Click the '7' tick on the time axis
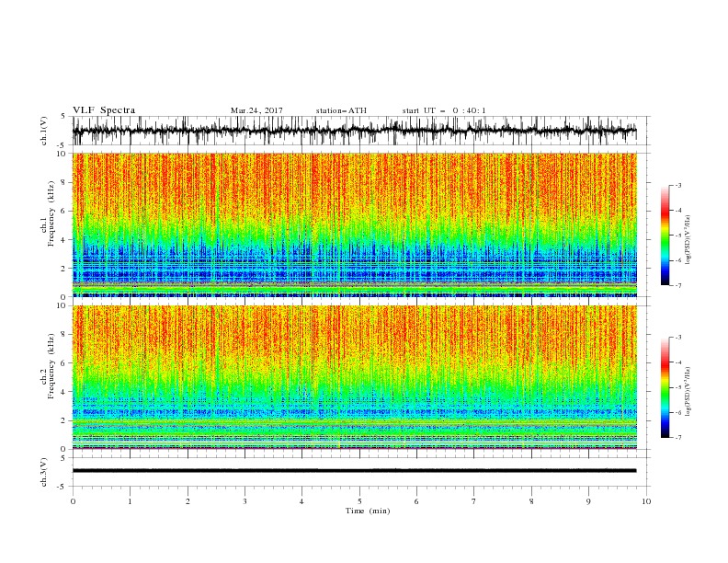The width and height of the screenshot is (728, 563). tap(474, 501)
